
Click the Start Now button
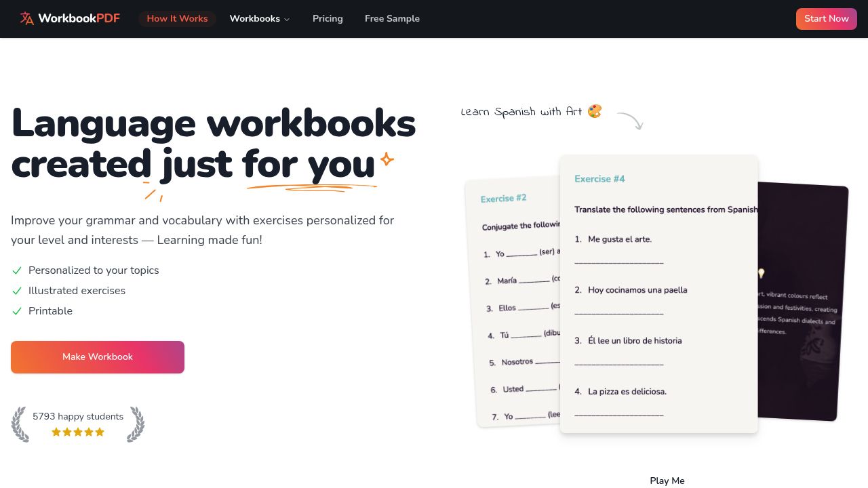[826, 18]
